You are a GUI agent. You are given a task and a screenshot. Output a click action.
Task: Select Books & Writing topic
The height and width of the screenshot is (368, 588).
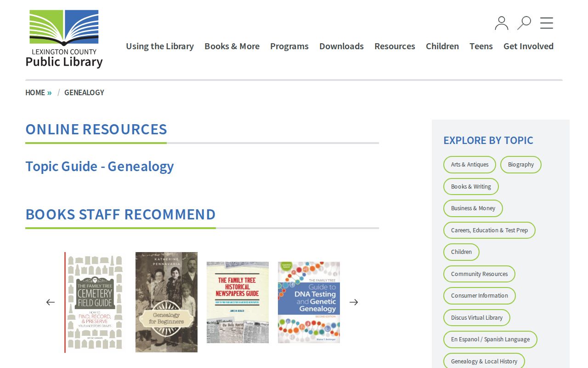coord(471,187)
